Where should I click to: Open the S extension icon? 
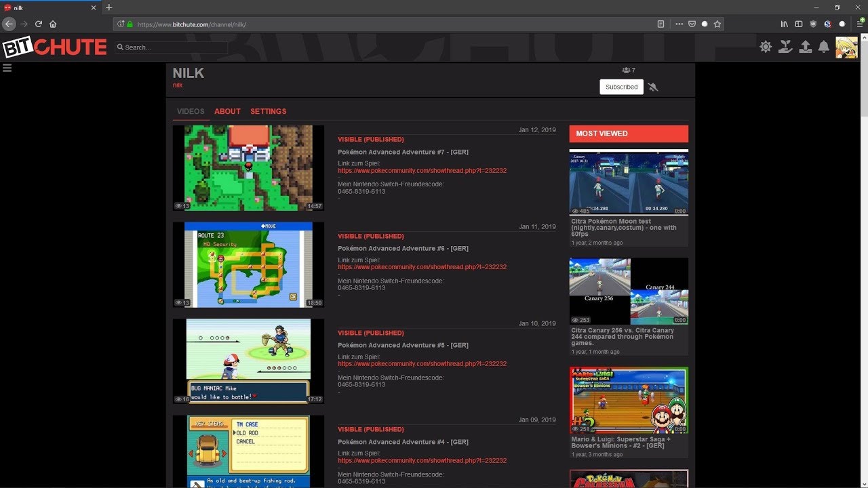point(828,24)
